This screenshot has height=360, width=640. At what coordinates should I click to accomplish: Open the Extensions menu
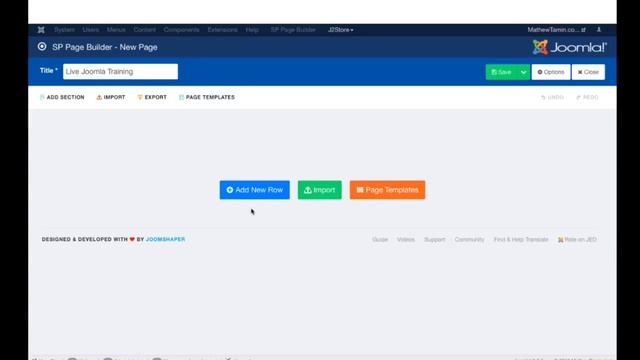point(222,30)
